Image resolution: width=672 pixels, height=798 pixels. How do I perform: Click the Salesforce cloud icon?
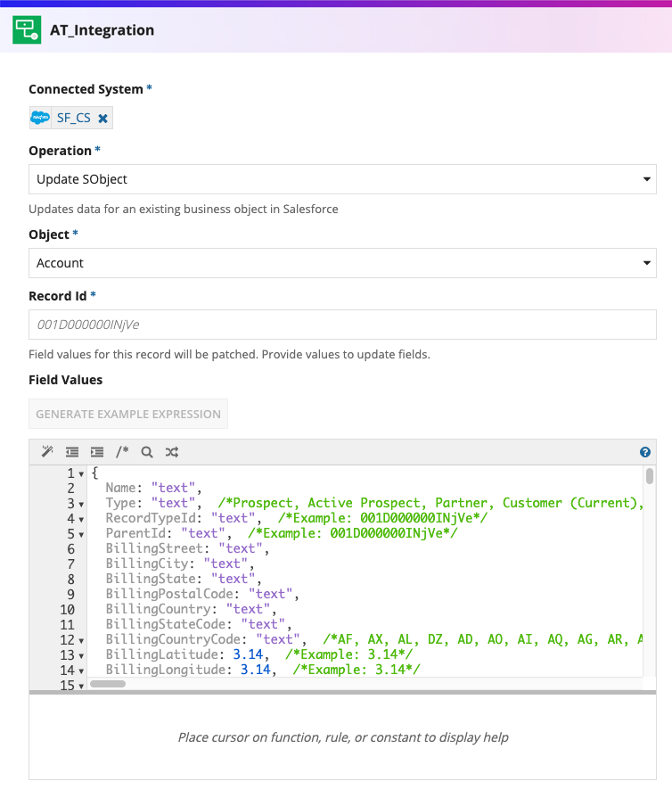40,118
